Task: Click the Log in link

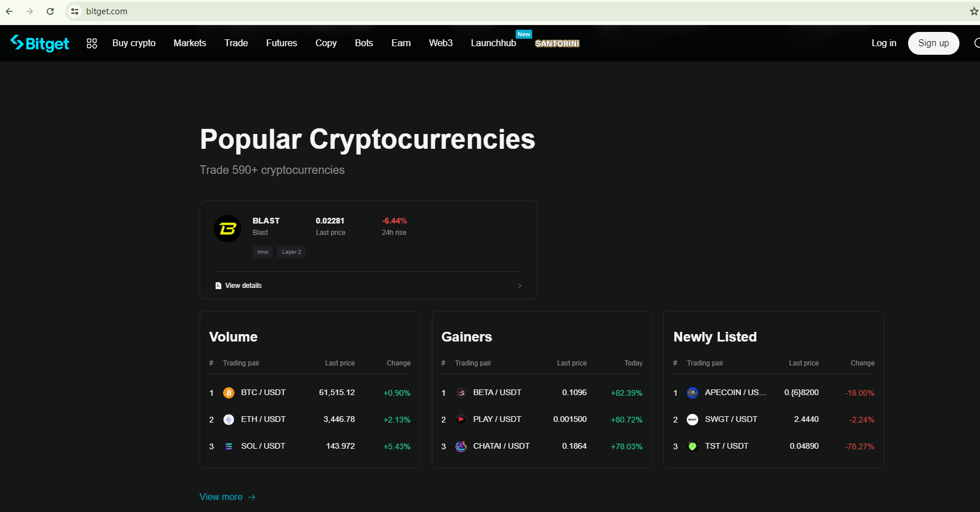Action: click(x=884, y=43)
